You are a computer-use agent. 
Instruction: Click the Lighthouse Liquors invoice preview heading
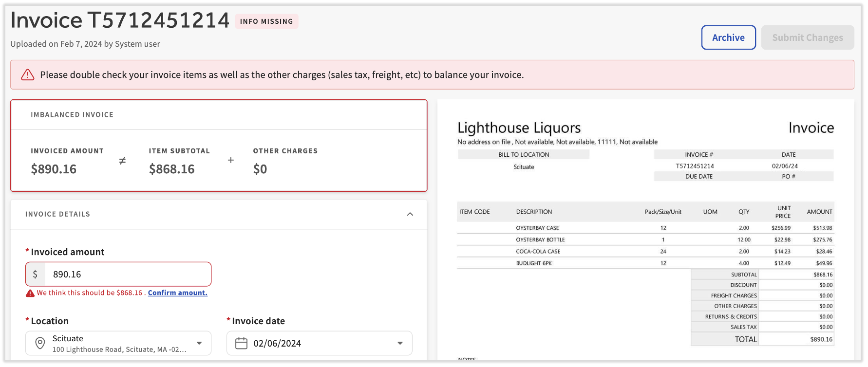point(519,128)
